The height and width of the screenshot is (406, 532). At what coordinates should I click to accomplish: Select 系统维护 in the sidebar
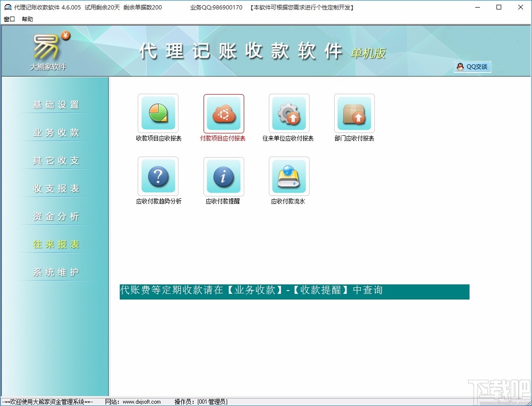coord(56,273)
